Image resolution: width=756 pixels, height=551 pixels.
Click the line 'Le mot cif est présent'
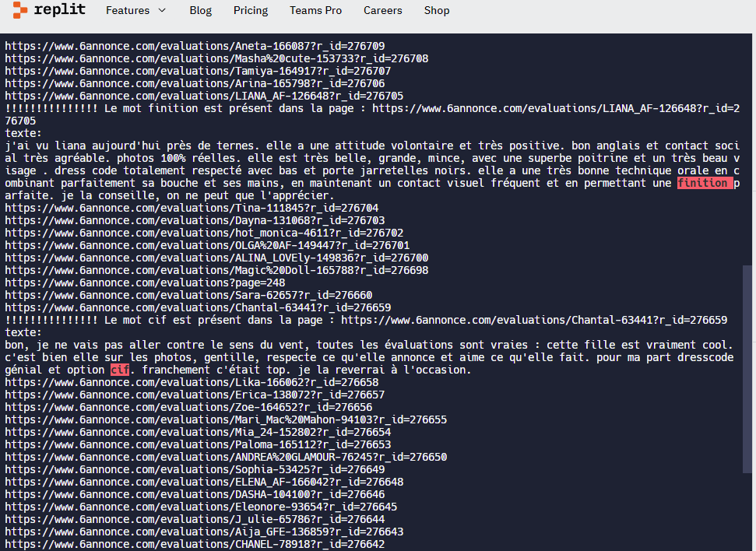pos(366,320)
